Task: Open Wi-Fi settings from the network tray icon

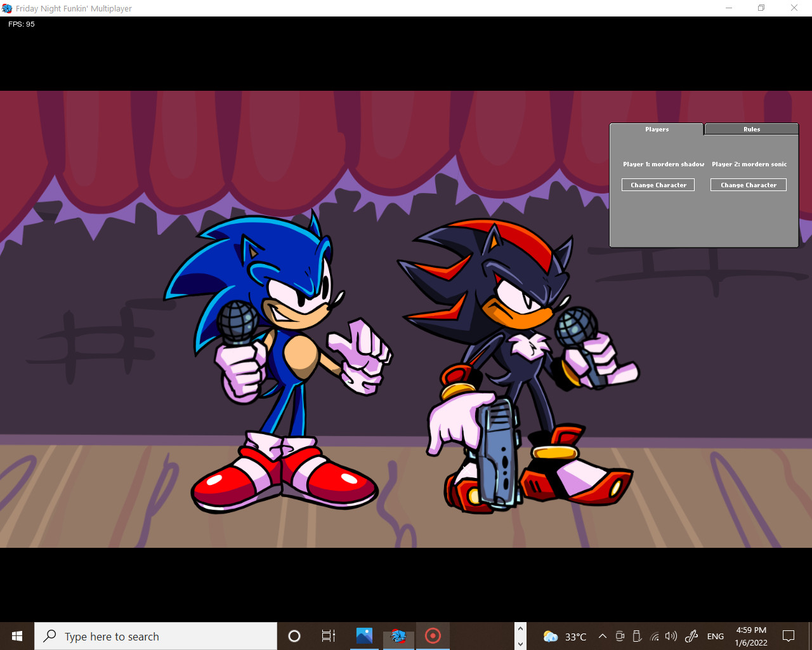Action: point(654,636)
